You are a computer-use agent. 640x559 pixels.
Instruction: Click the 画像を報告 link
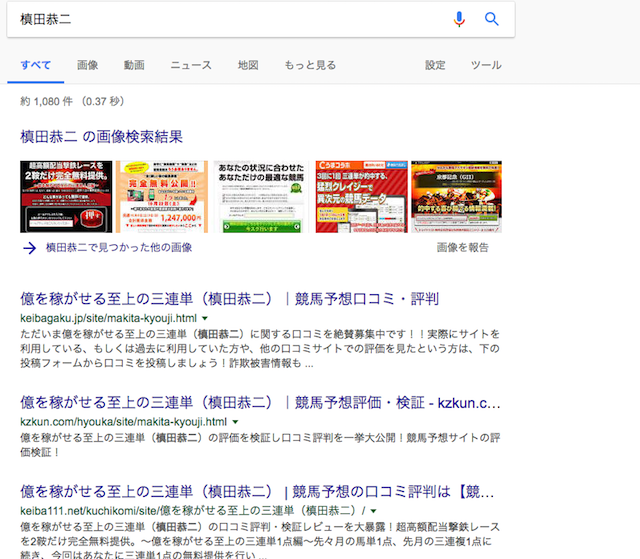tap(462, 248)
